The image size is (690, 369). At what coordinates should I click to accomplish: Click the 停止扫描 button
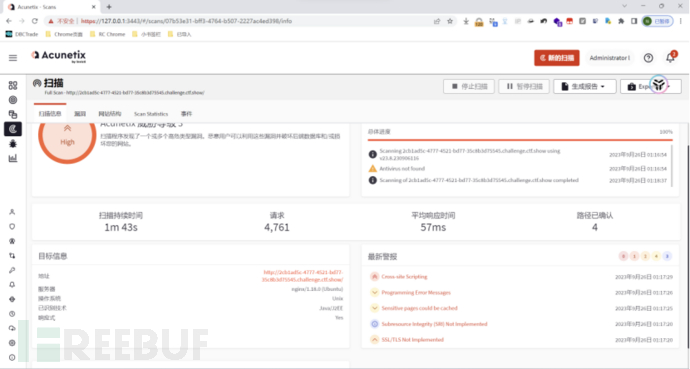(x=469, y=86)
